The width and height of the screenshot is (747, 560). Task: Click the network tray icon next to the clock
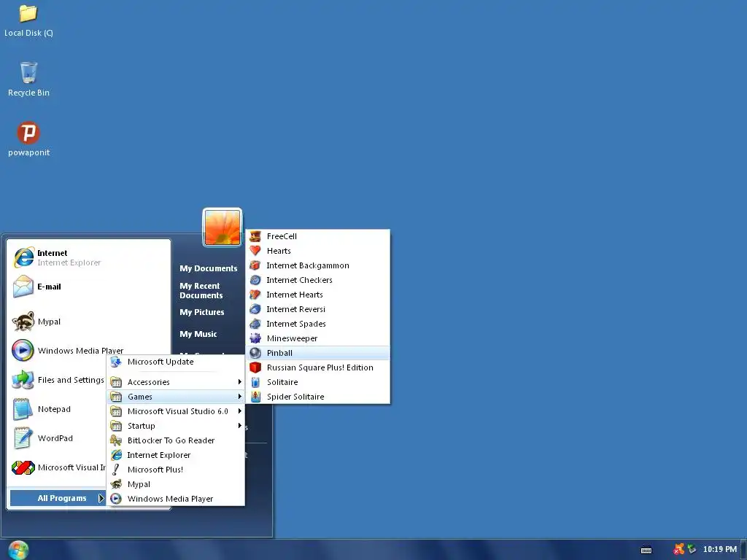click(692, 550)
